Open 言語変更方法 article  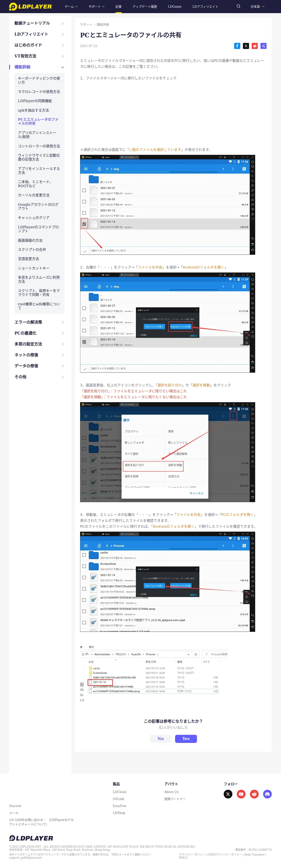pyautogui.click(x=28, y=259)
